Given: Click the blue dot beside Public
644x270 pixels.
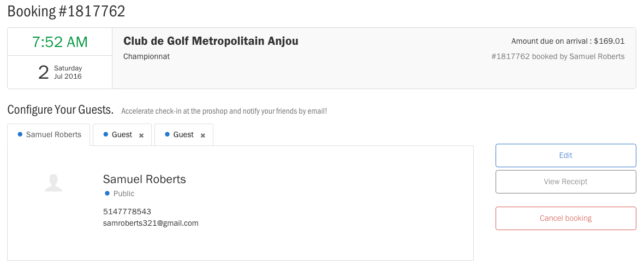Looking at the screenshot, I should 107,193.
